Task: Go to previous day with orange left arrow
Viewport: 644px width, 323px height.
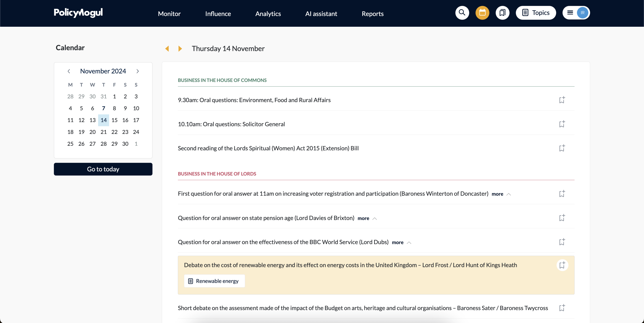Action: [x=167, y=49]
